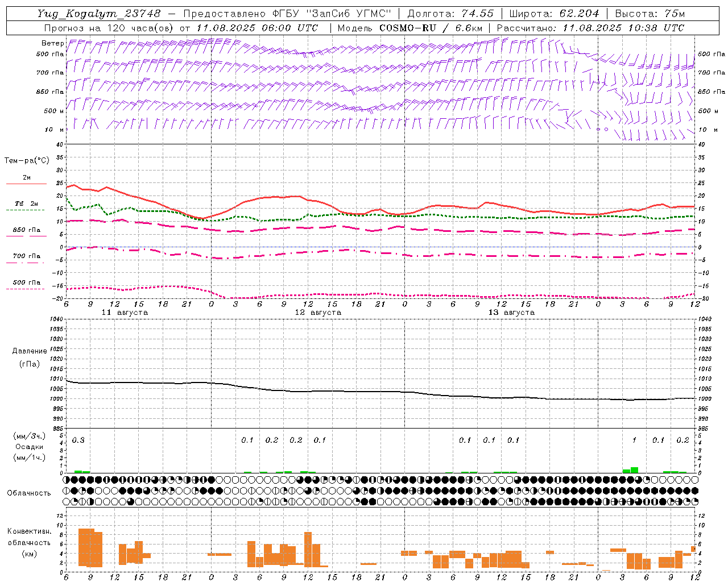Viewport: 728px width, 582px height.
Task: Click the 700 гПа temperature legend entry
Action: point(26,256)
